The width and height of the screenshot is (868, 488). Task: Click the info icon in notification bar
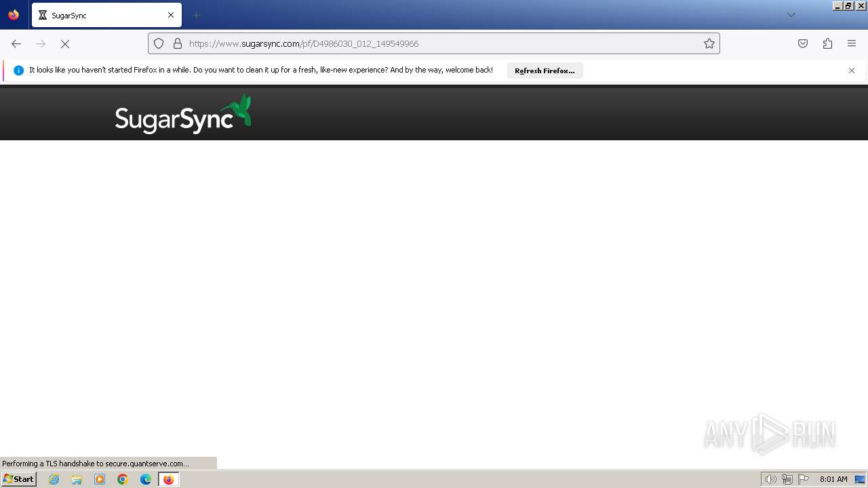[x=18, y=70]
